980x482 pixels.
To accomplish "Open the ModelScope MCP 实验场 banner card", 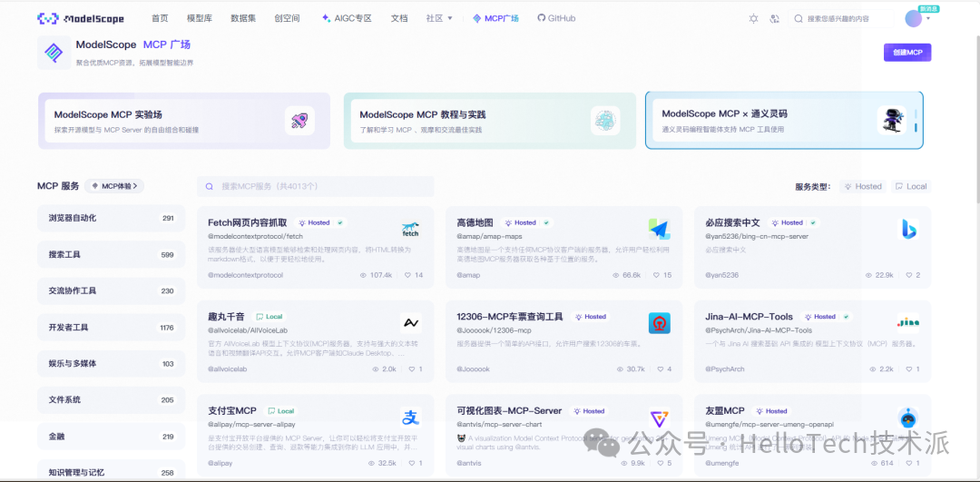I will 184,121.
